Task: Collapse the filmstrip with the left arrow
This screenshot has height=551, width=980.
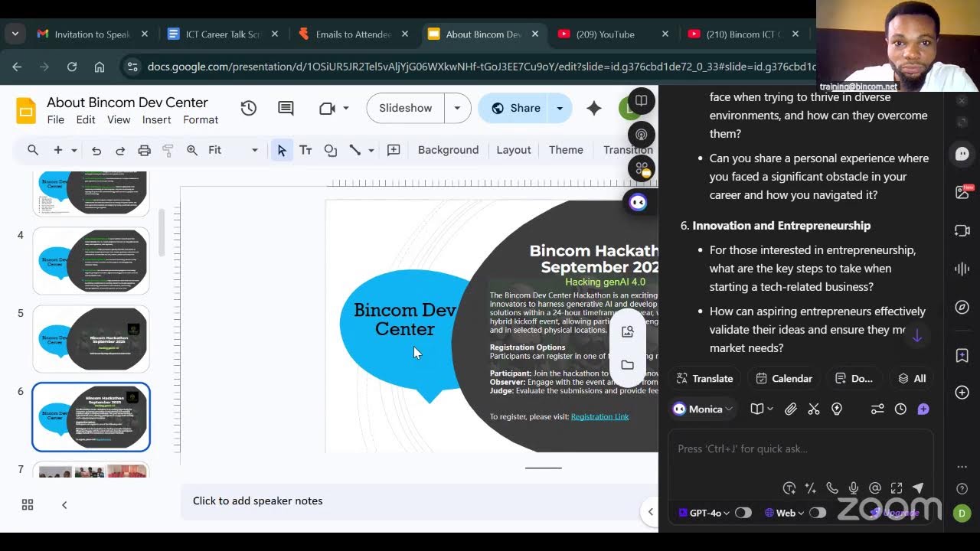Action: coord(64,504)
